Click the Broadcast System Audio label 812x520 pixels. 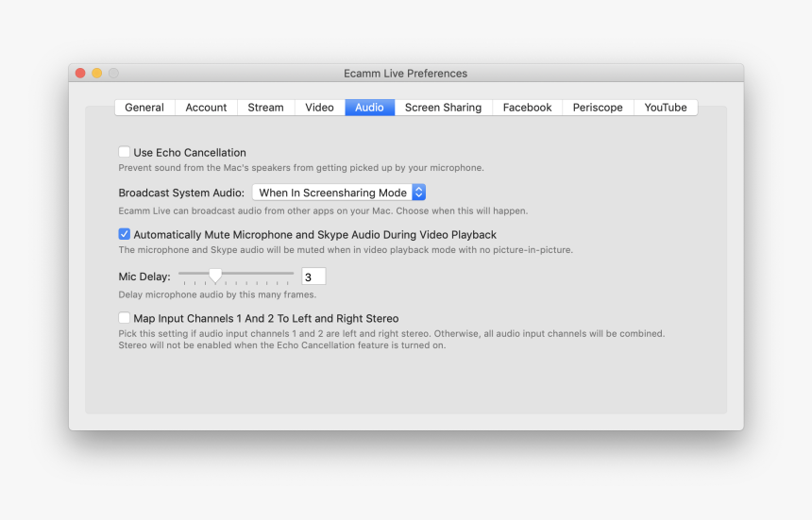181,193
